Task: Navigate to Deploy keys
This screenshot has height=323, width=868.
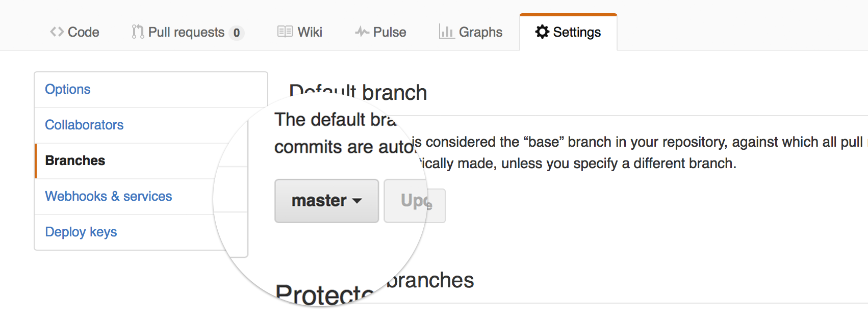Action: coord(81,232)
